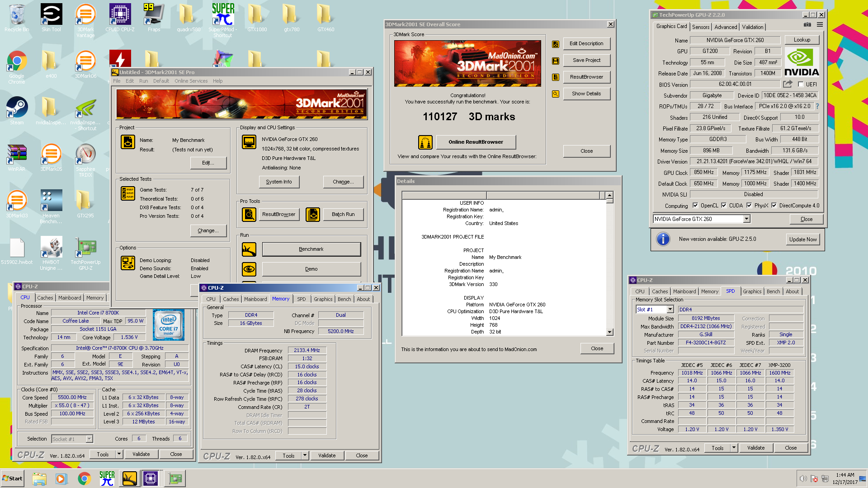The height and width of the screenshot is (488, 868).
Task: Open TechPowerUp GPU-Z desktop shortcut
Action: [85, 254]
